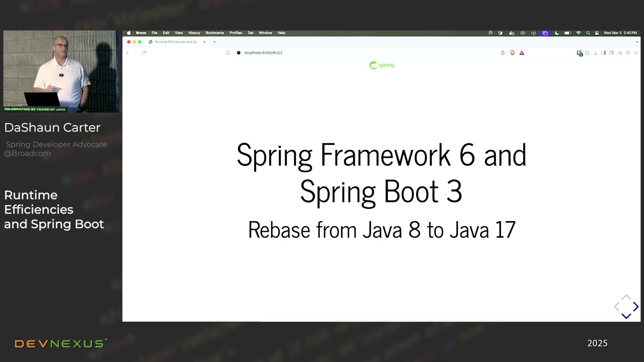Viewport: 644px width, 362px height.
Task: Open the Leo AI sparkle icon
Action: (x=620, y=53)
